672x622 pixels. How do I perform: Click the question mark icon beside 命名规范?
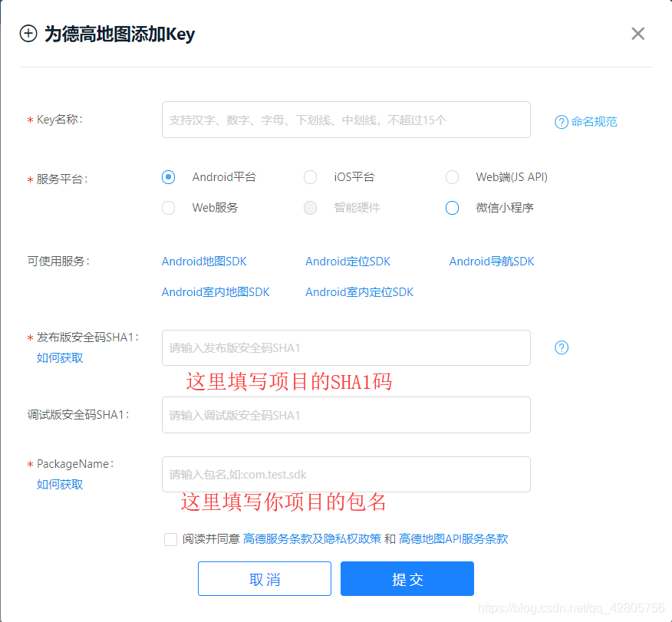pos(561,122)
